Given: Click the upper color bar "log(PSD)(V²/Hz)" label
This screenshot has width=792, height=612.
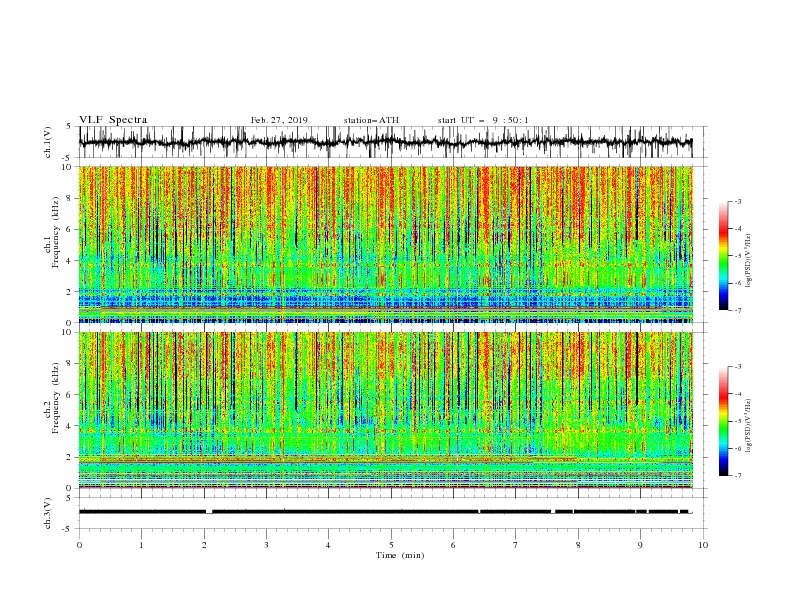Looking at the screenshot, I should 749,261.
